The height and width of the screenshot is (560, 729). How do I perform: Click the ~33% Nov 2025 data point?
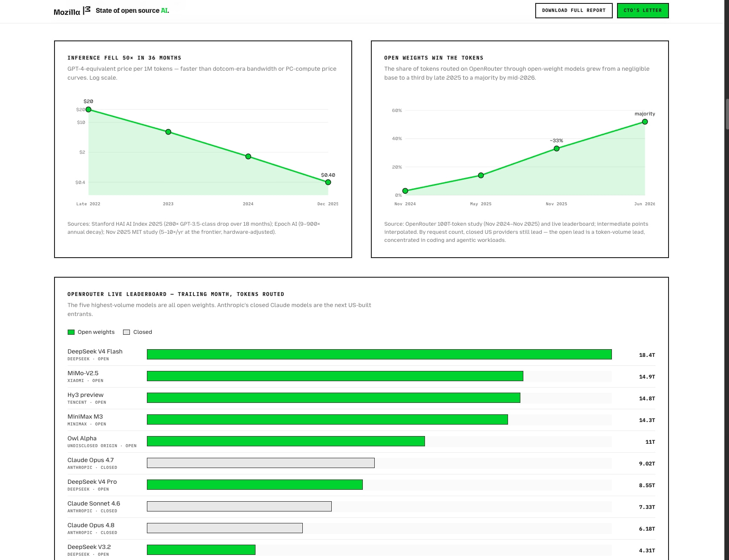557,149
